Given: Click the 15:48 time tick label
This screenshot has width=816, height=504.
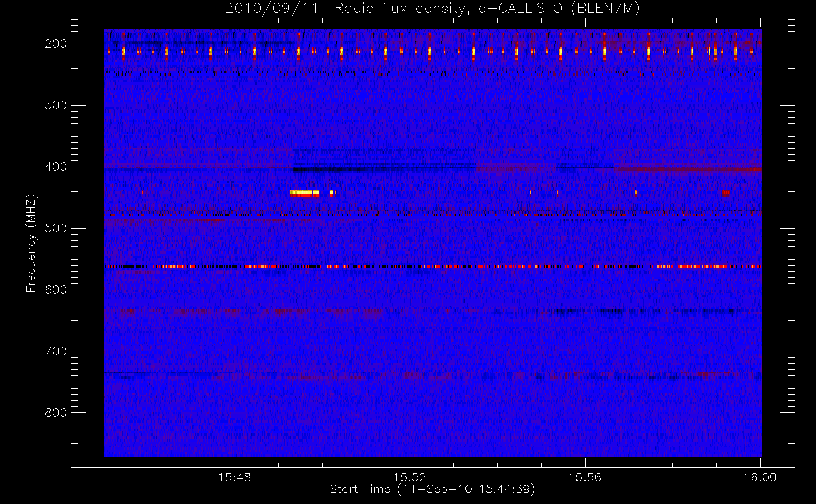Looking at the screenshot, I should [235, 477].
